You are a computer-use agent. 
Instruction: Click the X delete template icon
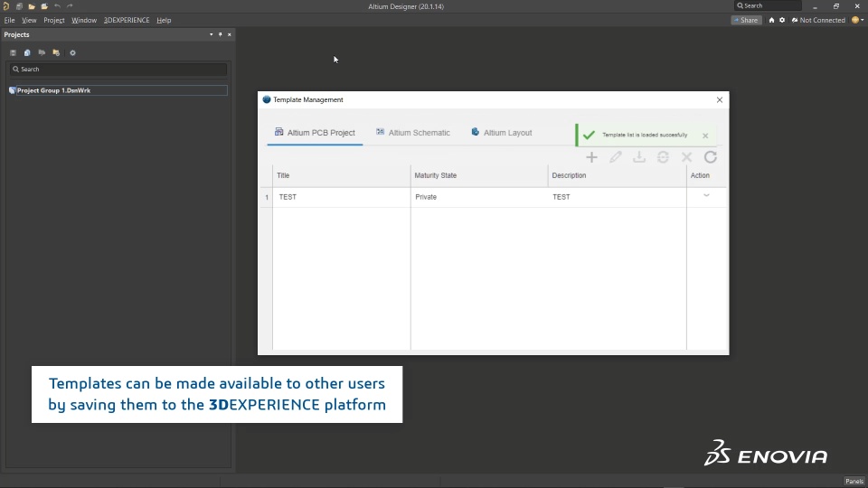tap(686, 157)
